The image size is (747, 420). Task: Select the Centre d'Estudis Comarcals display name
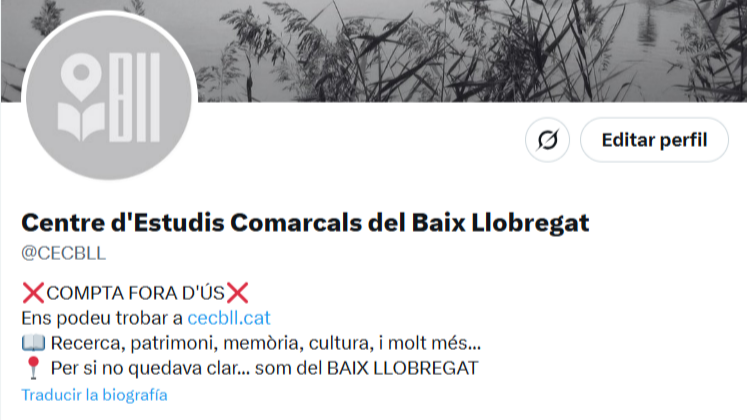pos(305,222)
